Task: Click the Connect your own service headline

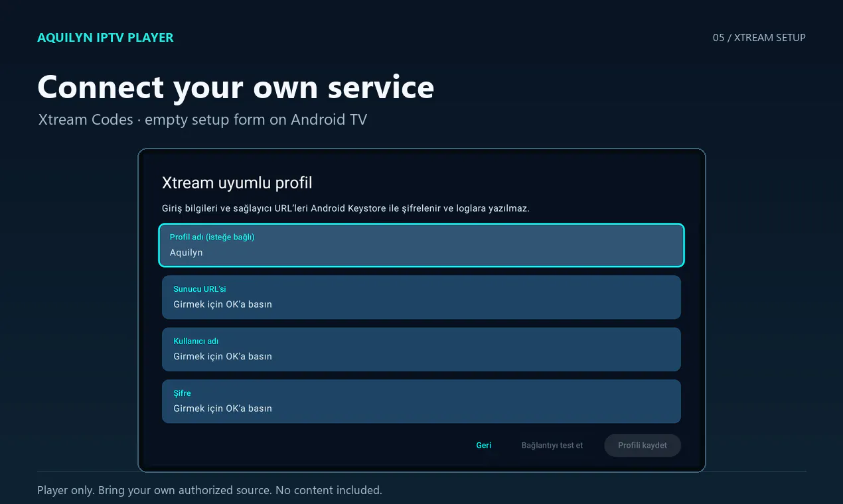Action: pos(236,88)
